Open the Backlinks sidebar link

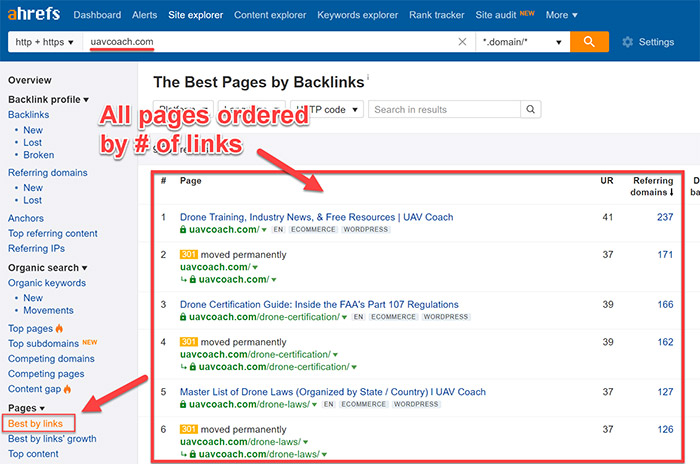tap(29, 114)
